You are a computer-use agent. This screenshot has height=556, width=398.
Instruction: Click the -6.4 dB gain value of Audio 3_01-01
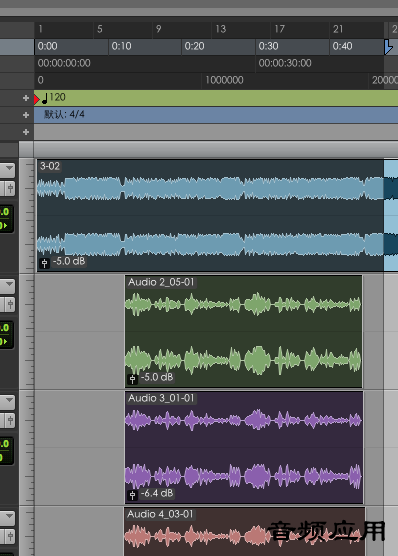point(157,493)
